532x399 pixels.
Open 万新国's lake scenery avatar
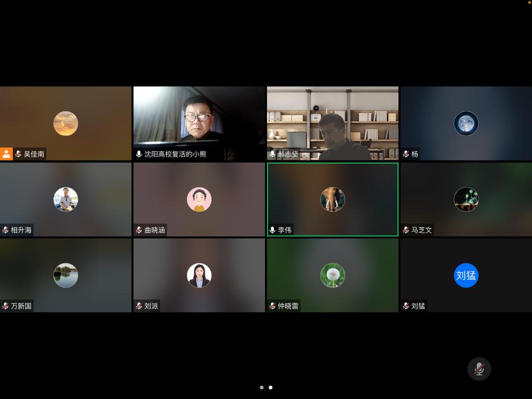point(66,275)
